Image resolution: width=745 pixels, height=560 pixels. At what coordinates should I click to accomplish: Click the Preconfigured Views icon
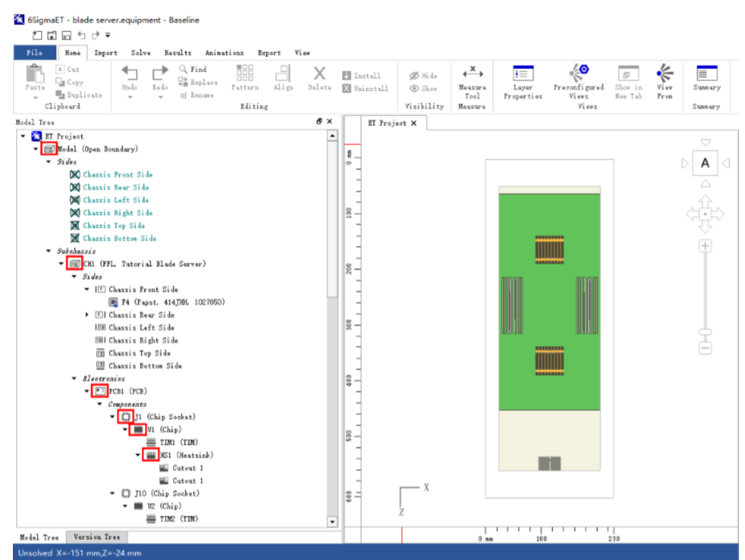(579, 74)
